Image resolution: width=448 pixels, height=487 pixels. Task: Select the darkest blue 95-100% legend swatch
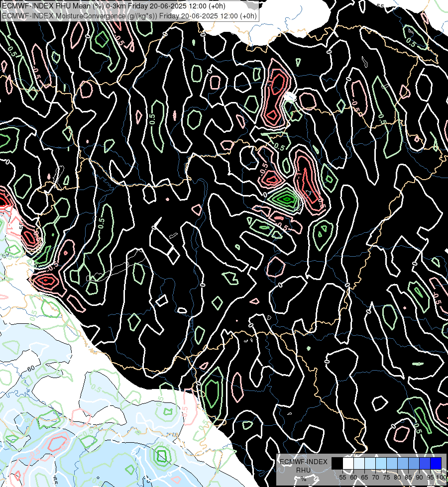(436, 463)
